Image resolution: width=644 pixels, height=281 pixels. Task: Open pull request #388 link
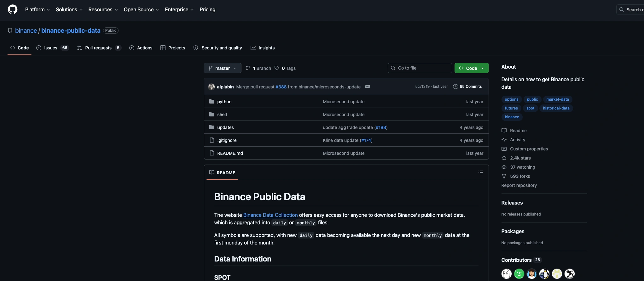[281, 87]
